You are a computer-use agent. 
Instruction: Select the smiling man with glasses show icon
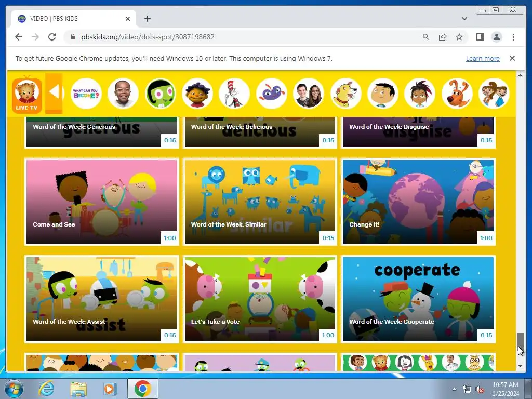coord(123,94)
